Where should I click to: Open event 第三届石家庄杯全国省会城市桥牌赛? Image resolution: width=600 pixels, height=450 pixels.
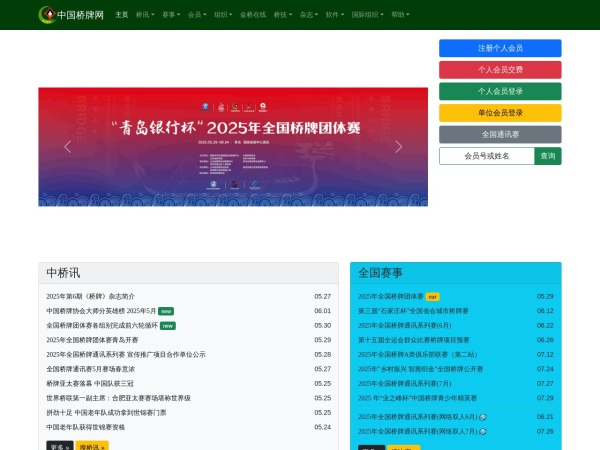[413, 311]
